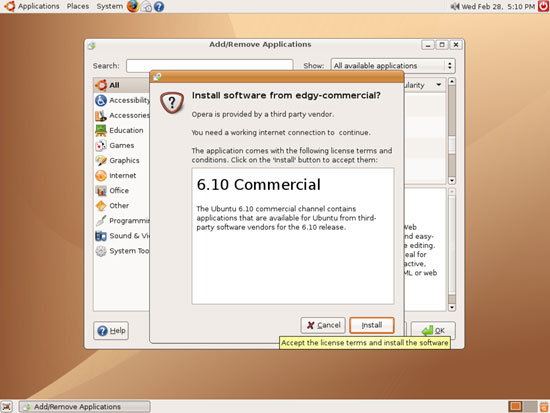
Task: Click the Ubuntu logo on Applications menu
Action: pyautogui.click(x=9, y=6)
